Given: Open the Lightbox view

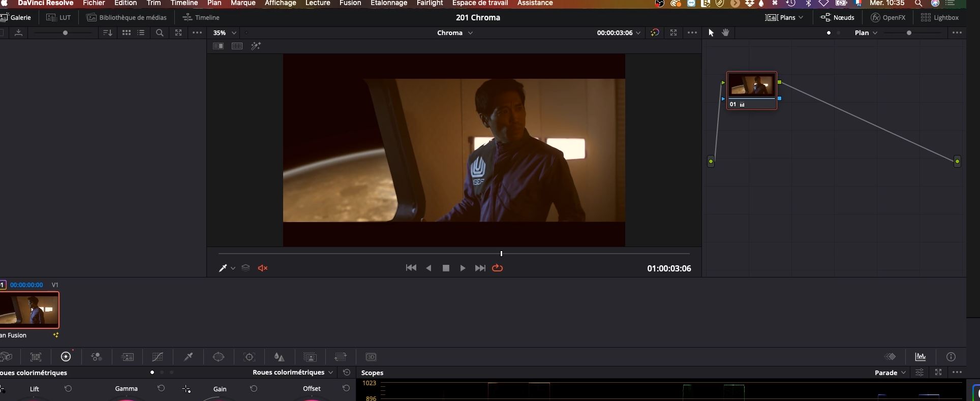Looking at the screenshot, I should pos(940,17).
